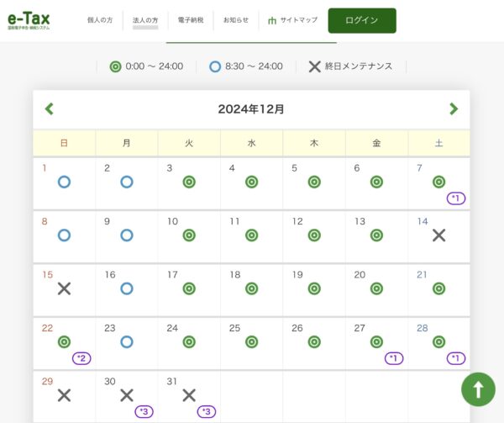Click the green double-circle icon on December 22

pos(65,342)
